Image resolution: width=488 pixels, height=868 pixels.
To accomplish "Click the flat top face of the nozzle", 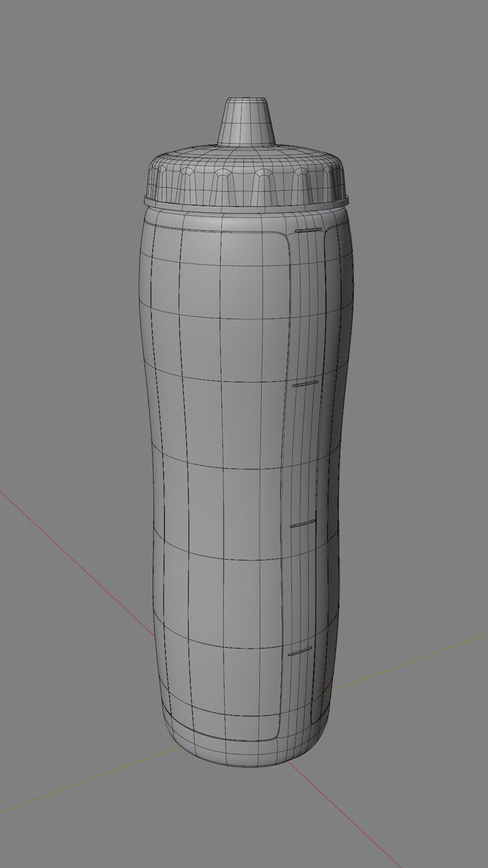I will coord(246,101).
